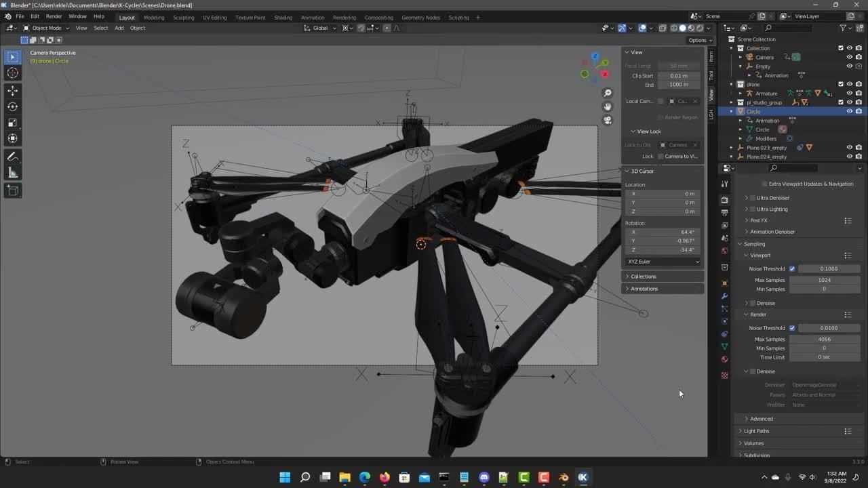Open the Modifiers entry under Circle
The image size is (868, 488).
[765, 138]
